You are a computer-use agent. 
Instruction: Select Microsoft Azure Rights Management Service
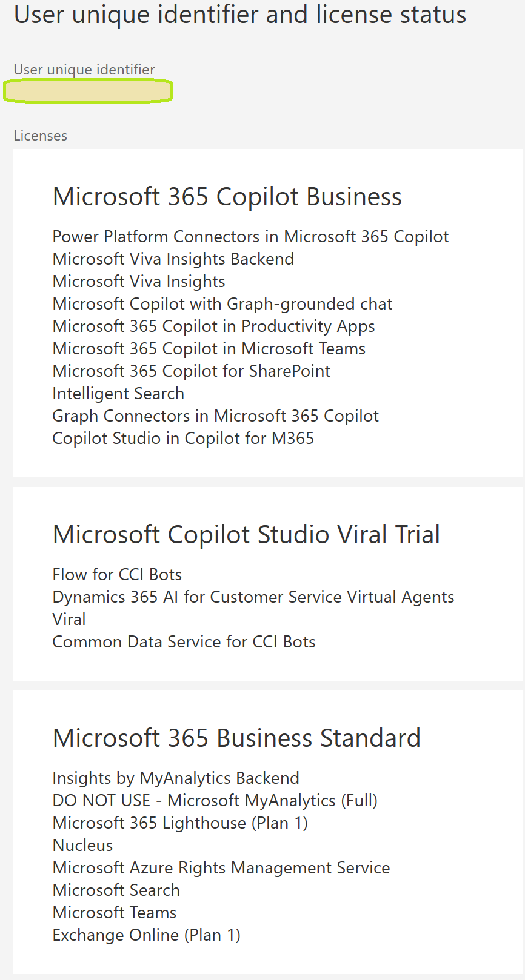(221, 867)
